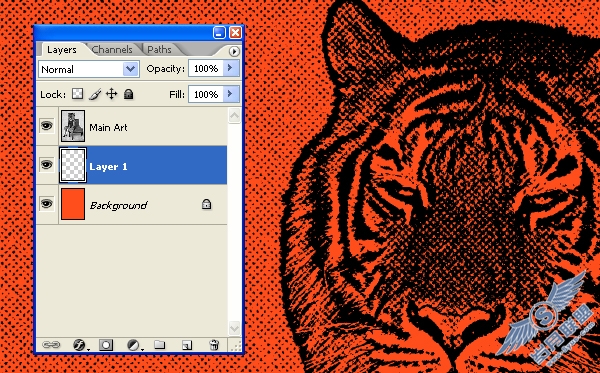The height and width of the screenshot is (373, 600).
Task: Click the Background layer lock icon
Action: pos(206,204)
